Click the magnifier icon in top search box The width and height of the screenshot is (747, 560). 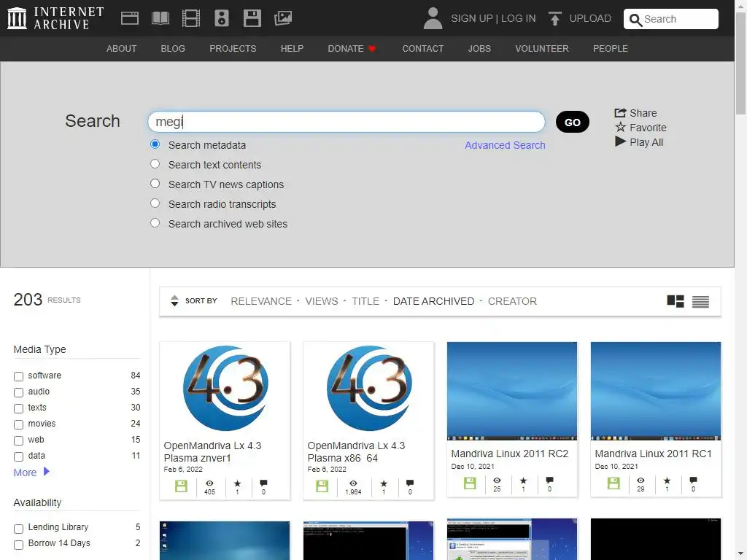(x=635, y=20)
